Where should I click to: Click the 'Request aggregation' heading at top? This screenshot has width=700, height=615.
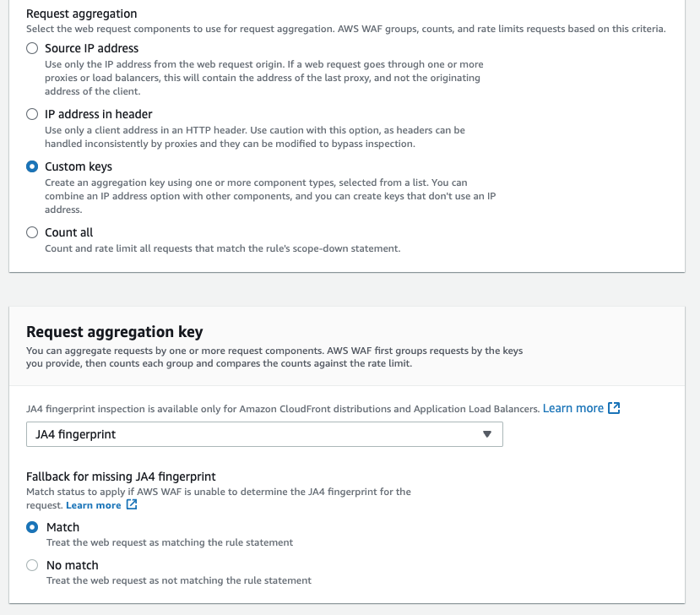81,14
